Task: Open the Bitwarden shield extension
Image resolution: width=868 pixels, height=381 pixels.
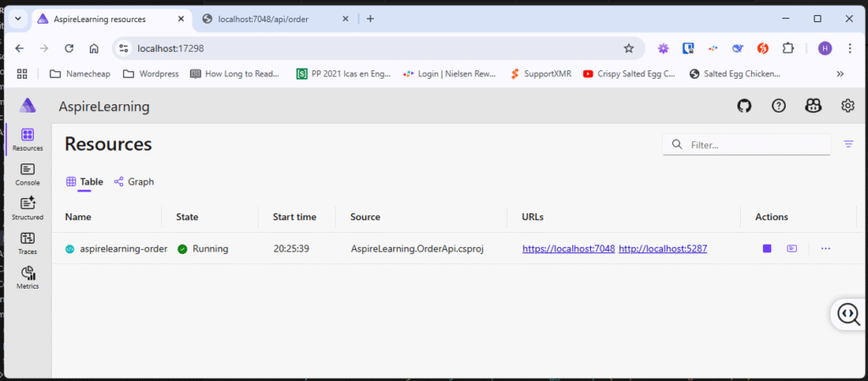Action: 688,48
